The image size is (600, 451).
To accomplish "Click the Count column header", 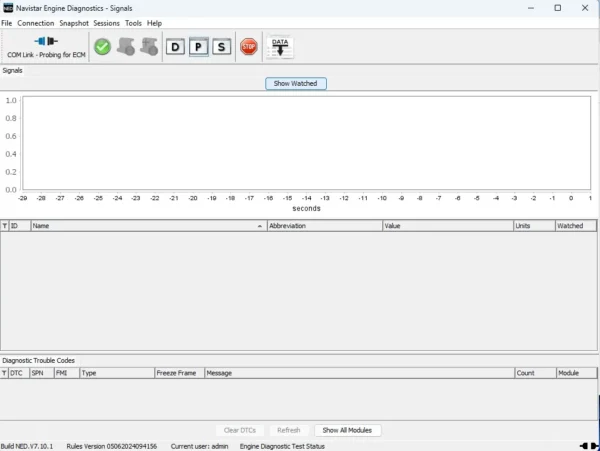I will click(x=535, y=373).
